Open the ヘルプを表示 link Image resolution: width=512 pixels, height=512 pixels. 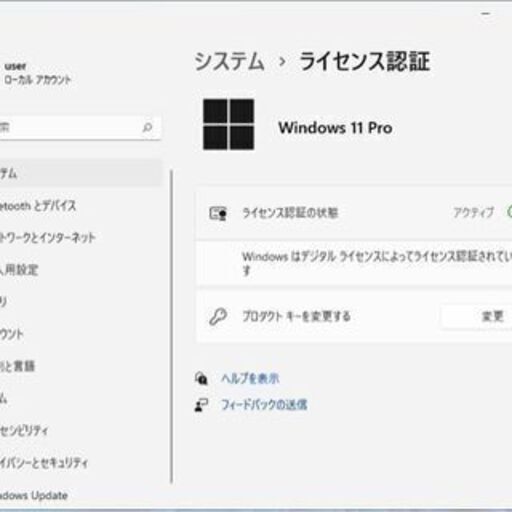(250, 378)
